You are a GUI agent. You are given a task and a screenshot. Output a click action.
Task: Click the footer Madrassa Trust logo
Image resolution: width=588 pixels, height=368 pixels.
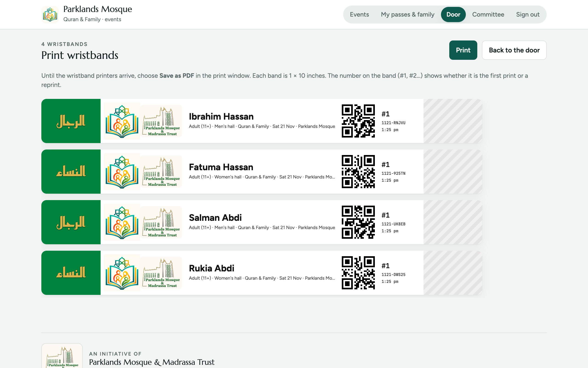coord(62,356)
